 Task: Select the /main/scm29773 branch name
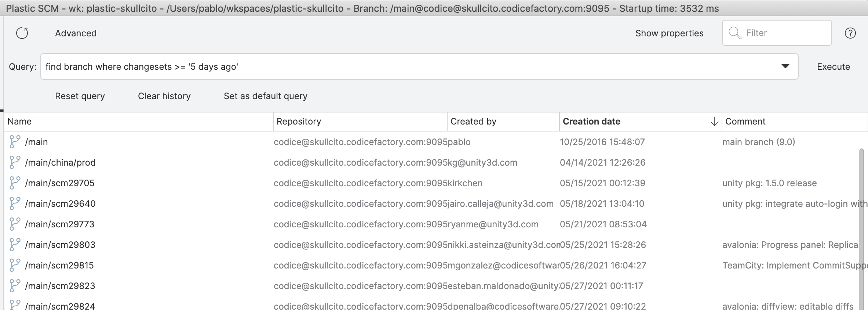pyautogui.click(x=60, y=224)
